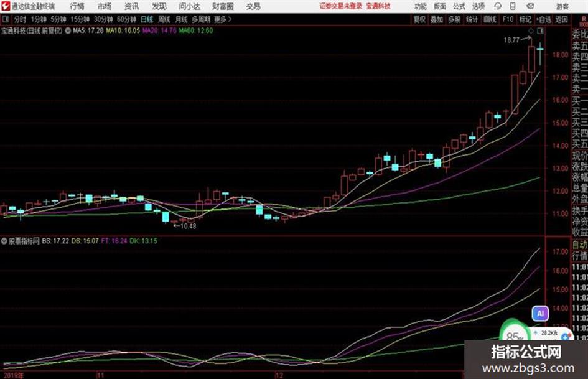Switch to the 月线 monthly tab
Screen dimensions: 588x379
pos(182,19)
